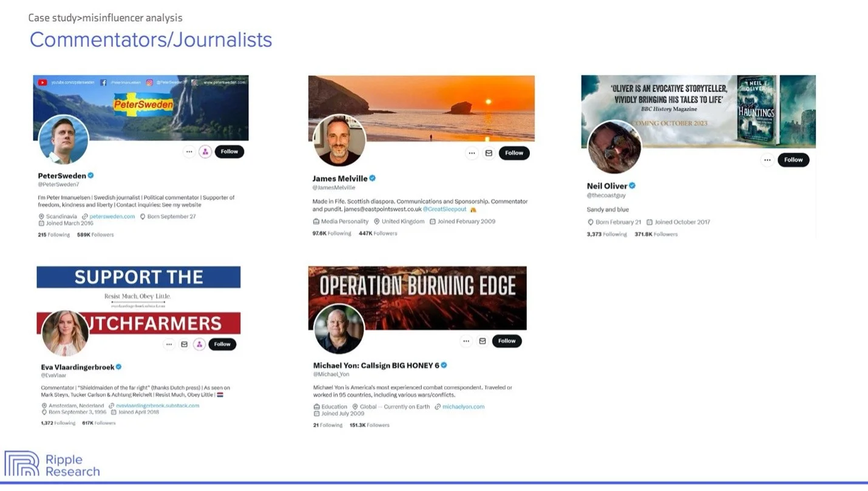Open the petersweden.com website link

(x=112, y=216)
